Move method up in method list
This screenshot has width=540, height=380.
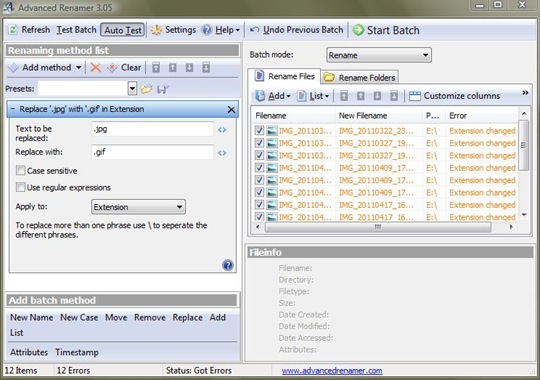pos(173,68)
